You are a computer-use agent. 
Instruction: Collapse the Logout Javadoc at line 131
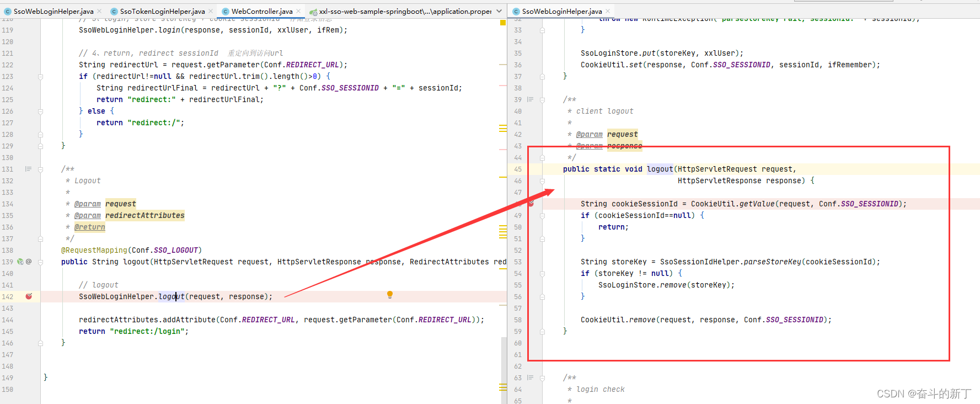[41, 169]
